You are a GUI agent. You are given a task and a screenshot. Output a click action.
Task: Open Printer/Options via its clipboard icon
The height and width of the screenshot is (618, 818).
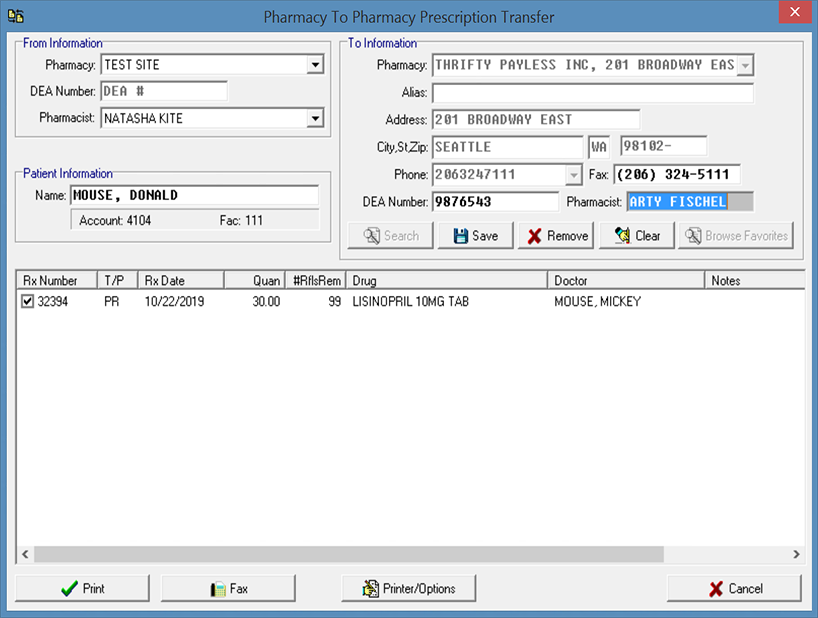pos(370,589)
